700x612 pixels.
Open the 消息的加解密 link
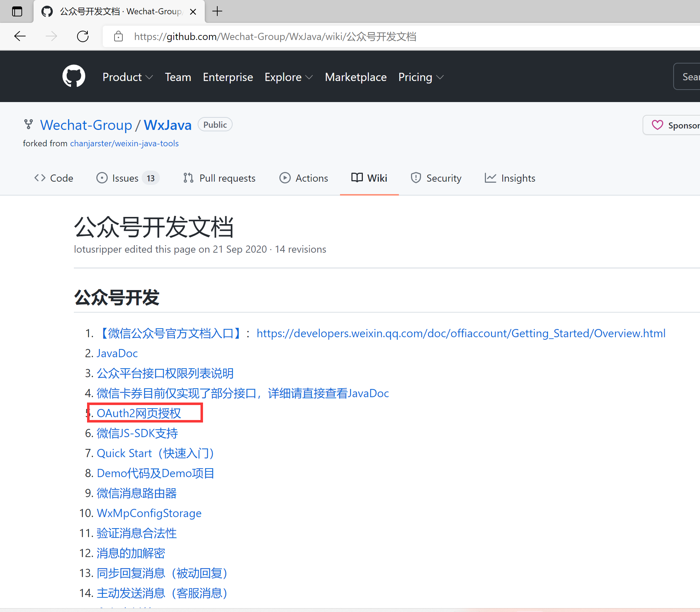[x=131, y=553]
